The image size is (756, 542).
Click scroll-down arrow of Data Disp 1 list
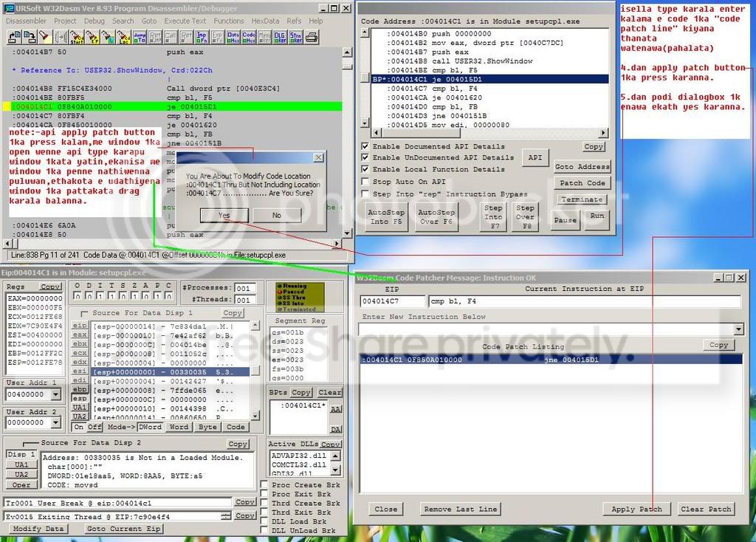point(255,415)
